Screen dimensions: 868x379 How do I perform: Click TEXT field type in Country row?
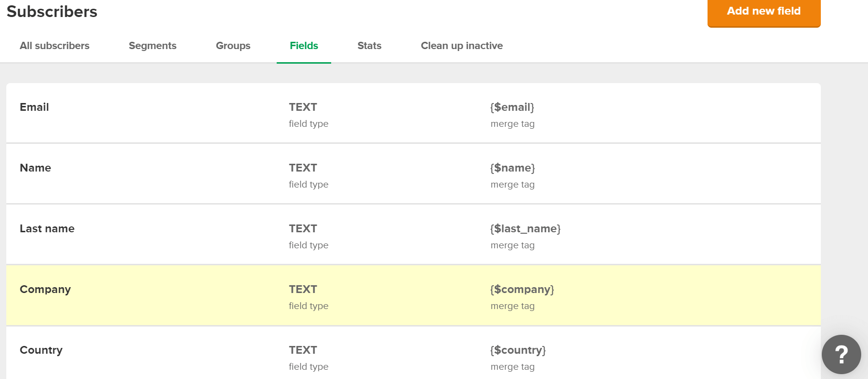303,350
